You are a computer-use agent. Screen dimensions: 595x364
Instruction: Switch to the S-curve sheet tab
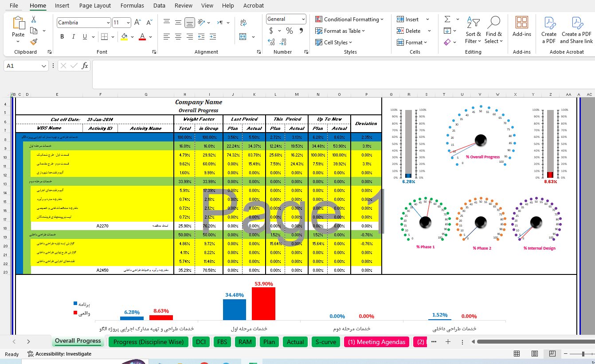pos(325,342)
